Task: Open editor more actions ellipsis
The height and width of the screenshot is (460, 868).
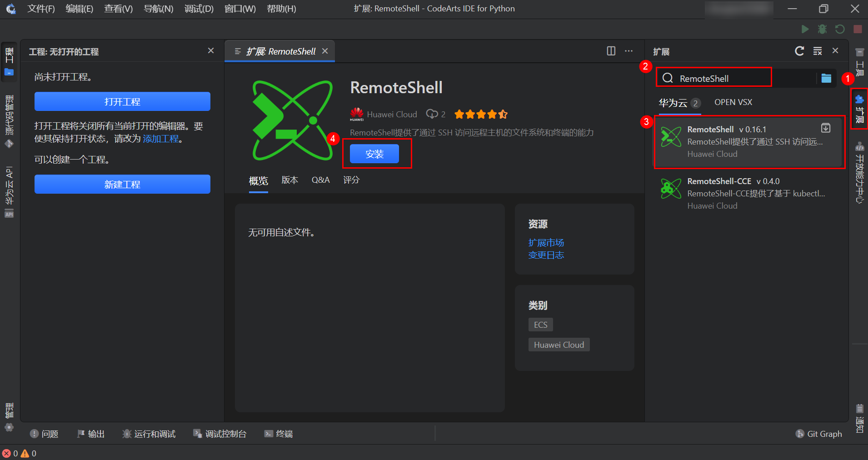Action: coord(629,51)
